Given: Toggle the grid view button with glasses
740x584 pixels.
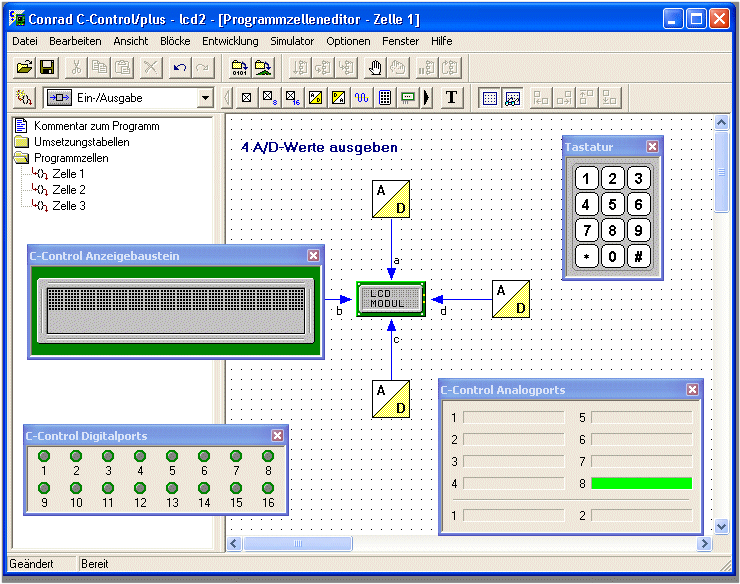Looking at the screenshot, I should point(513,98).
